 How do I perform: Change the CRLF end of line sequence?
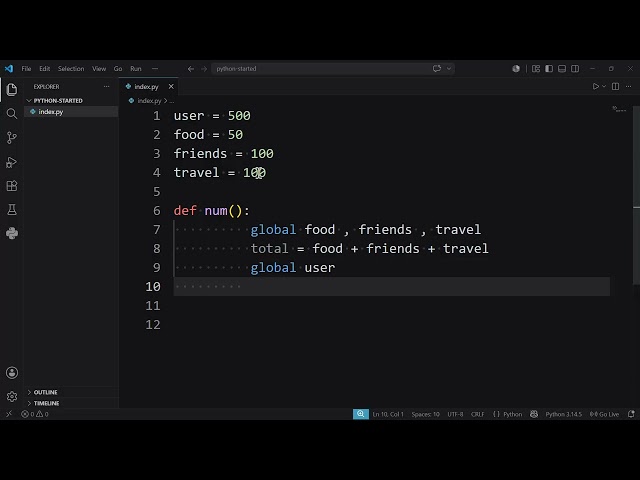click(478, 414)
